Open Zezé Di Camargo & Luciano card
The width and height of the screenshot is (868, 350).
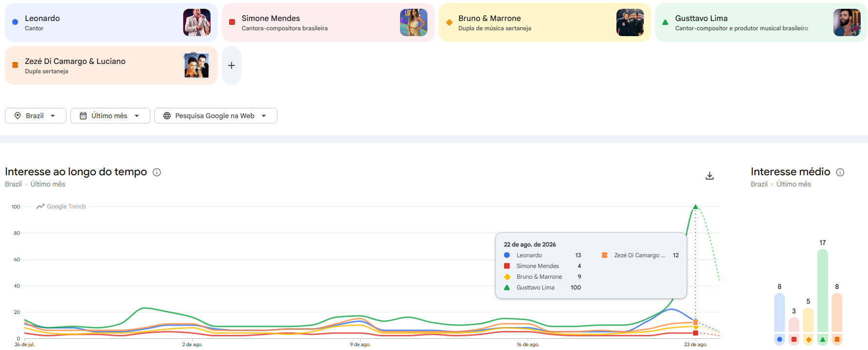click(x=111, y=65)
